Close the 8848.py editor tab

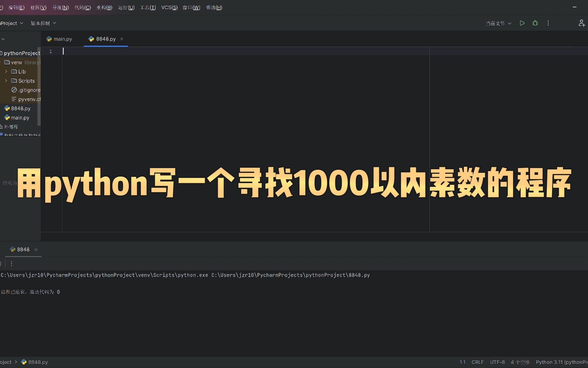click(122, 39)
